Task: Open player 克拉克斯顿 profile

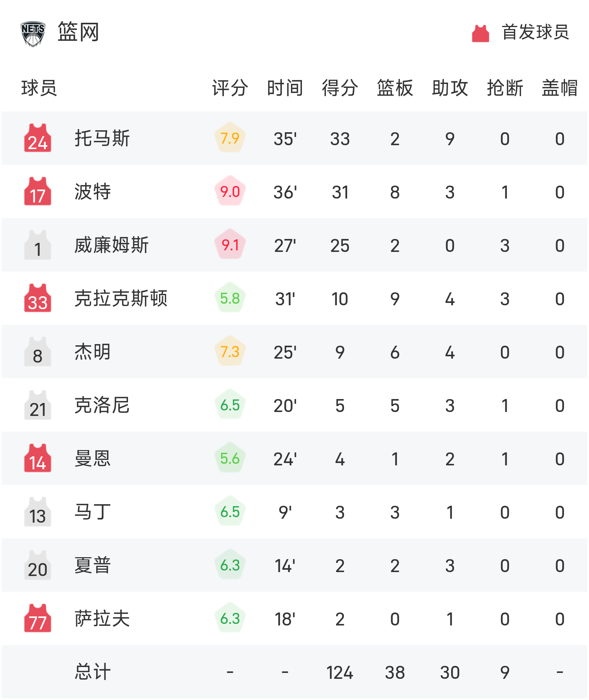Action: (121, 298)
